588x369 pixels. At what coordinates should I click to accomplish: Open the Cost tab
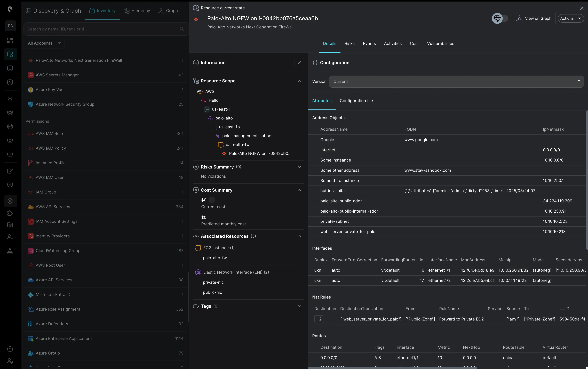pyautogui.click(x=414, y=43)
